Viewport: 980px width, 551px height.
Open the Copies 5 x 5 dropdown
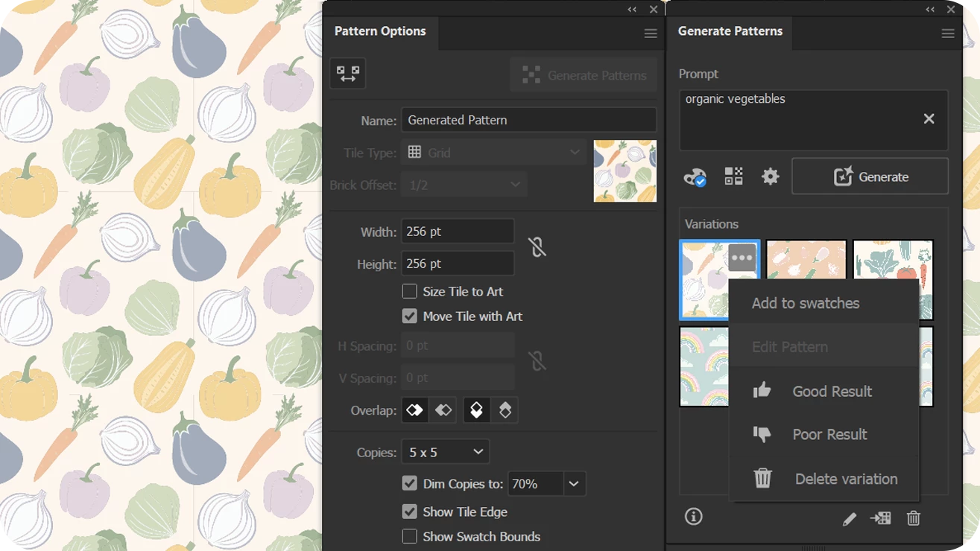[446, 452]
